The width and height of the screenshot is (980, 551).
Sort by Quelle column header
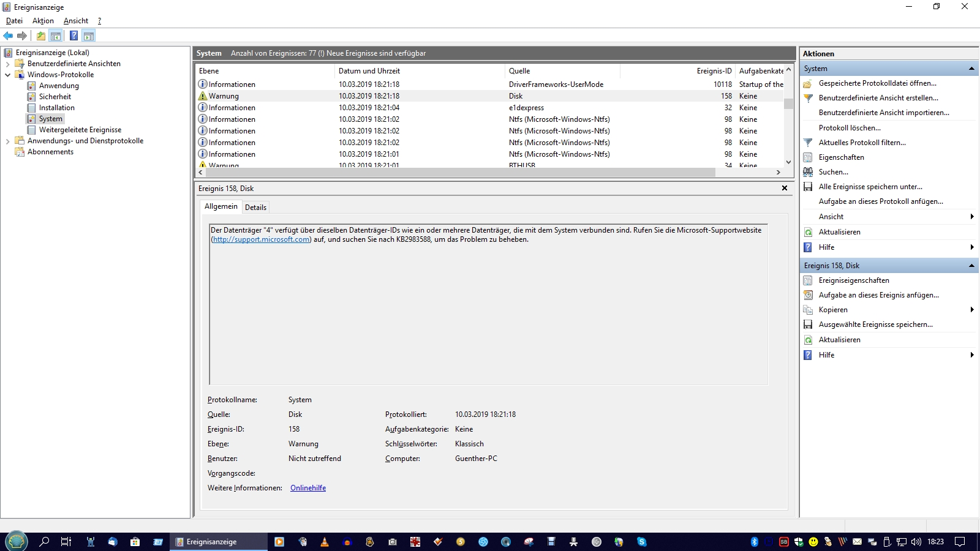pos(562,71)
